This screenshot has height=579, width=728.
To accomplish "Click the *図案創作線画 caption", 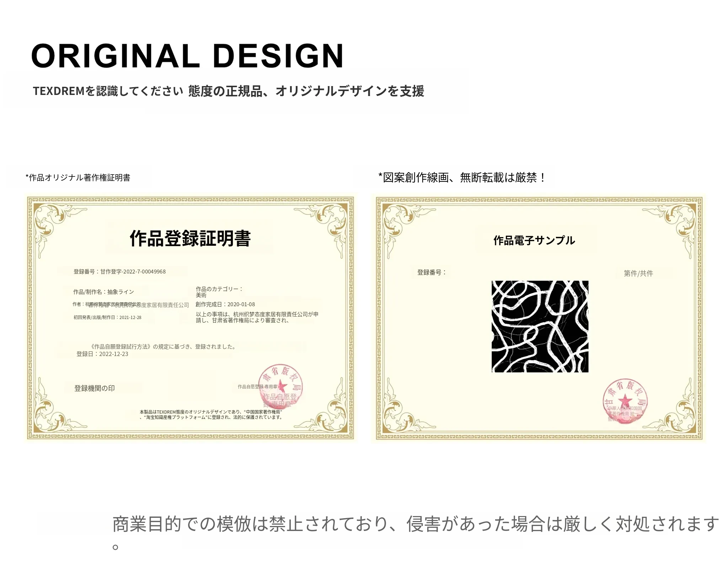I will [x=461, y=177].
